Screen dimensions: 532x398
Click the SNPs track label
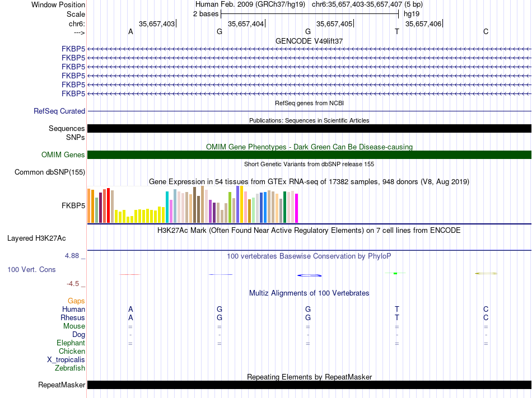[76, 137]
